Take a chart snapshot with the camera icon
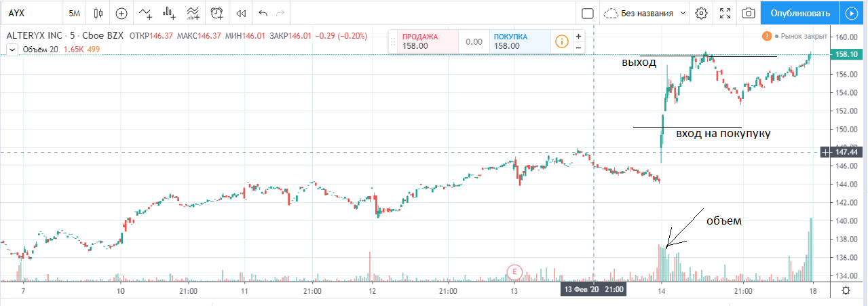The image size is (868, 306). 749,13
